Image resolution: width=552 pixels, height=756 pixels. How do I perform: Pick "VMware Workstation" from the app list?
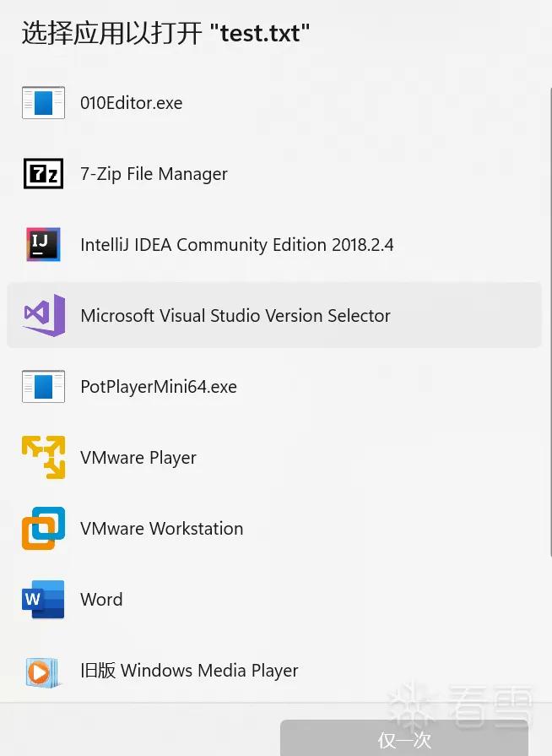pyautogui.click(x=161, y=529)
